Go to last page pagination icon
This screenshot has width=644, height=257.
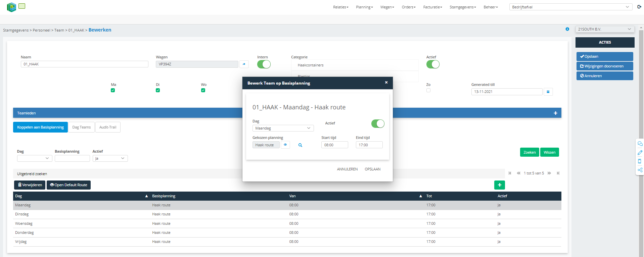pos(558,173)
